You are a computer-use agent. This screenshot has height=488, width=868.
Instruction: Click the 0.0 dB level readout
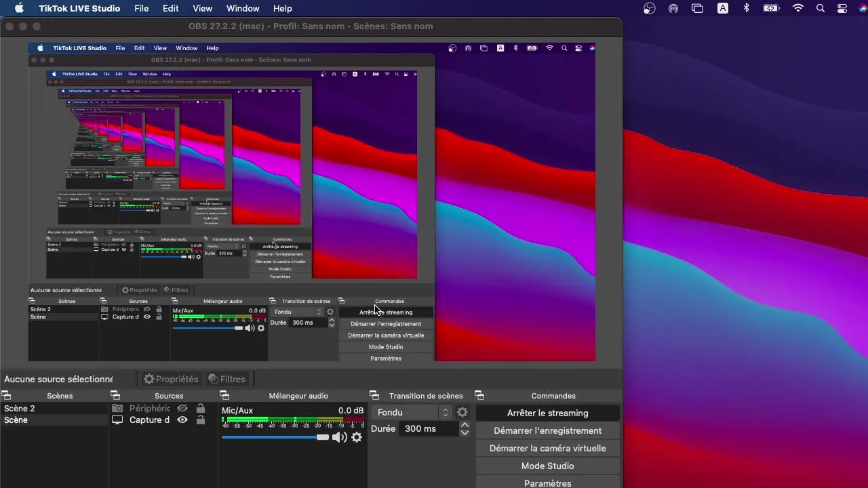coord(351,410)
